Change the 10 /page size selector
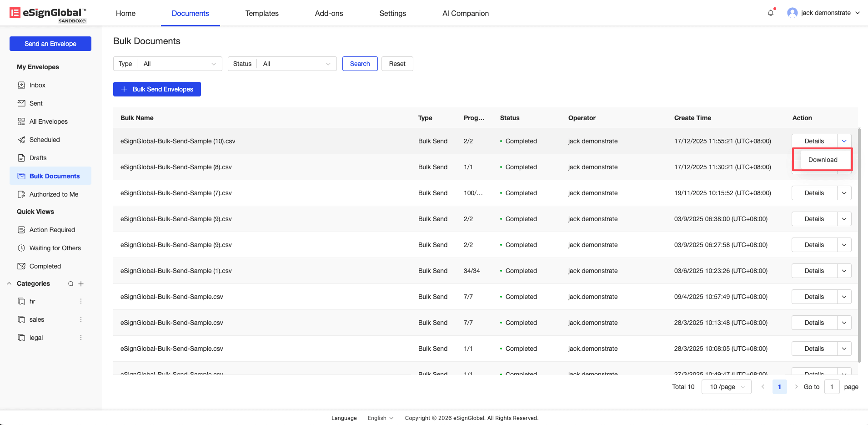 click(726, 387)
